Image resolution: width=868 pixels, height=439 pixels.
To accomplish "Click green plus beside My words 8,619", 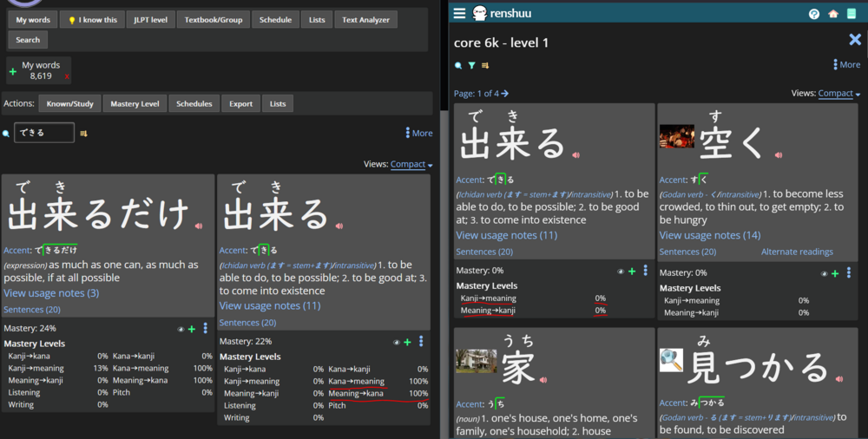I will click(x=12, y=71).
